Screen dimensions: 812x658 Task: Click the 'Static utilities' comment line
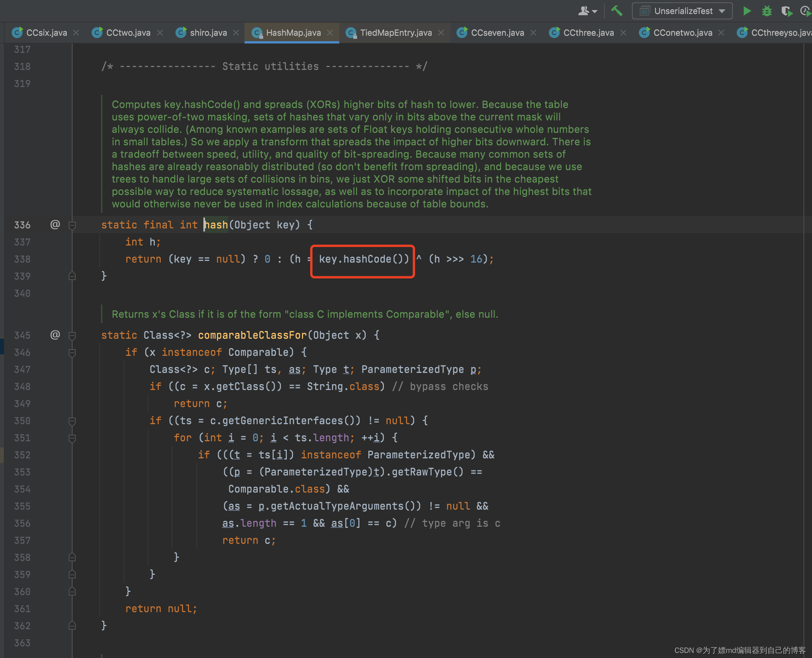click(264, 66)
